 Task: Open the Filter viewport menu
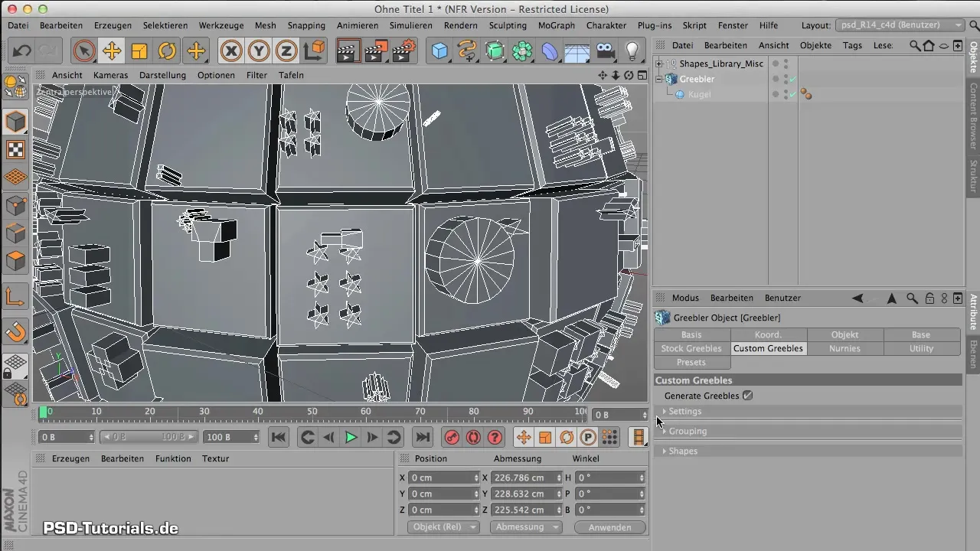pos(256,75)
